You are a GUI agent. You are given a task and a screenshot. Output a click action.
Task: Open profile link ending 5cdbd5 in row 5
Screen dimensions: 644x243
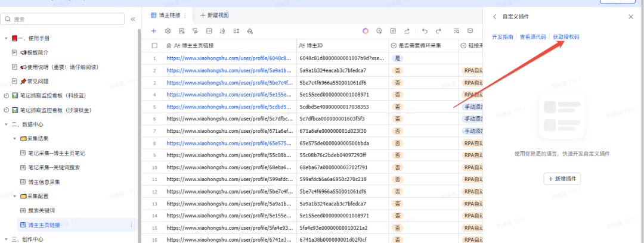(x=229, y=107)
